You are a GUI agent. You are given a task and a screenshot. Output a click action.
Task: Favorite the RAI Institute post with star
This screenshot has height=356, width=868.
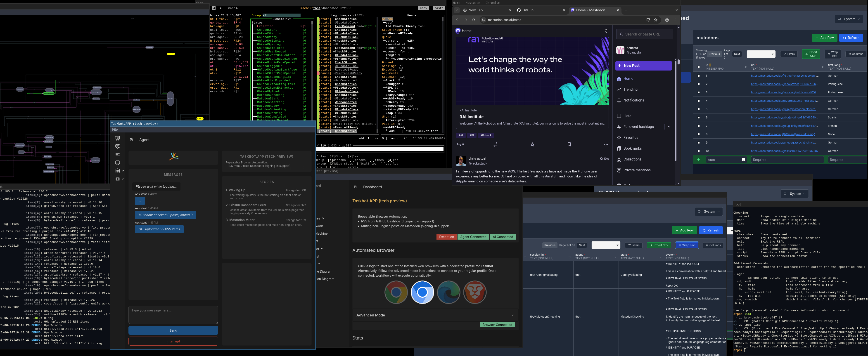[x=532, y=144]
